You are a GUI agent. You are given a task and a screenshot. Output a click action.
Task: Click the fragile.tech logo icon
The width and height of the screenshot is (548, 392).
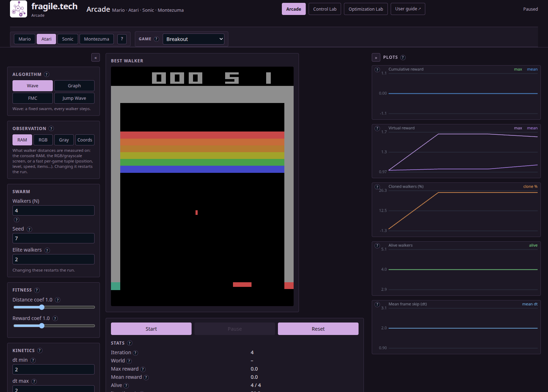tap(19, 9)
